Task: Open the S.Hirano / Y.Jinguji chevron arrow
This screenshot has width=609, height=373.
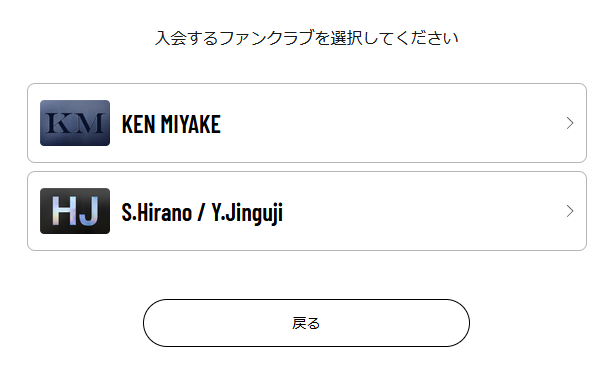Action: 570,211
